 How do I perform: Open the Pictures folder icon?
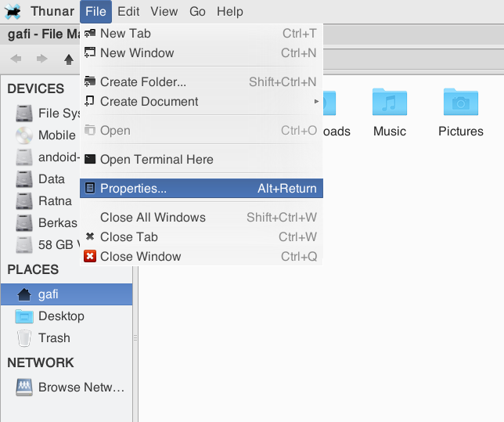[460, 103]
